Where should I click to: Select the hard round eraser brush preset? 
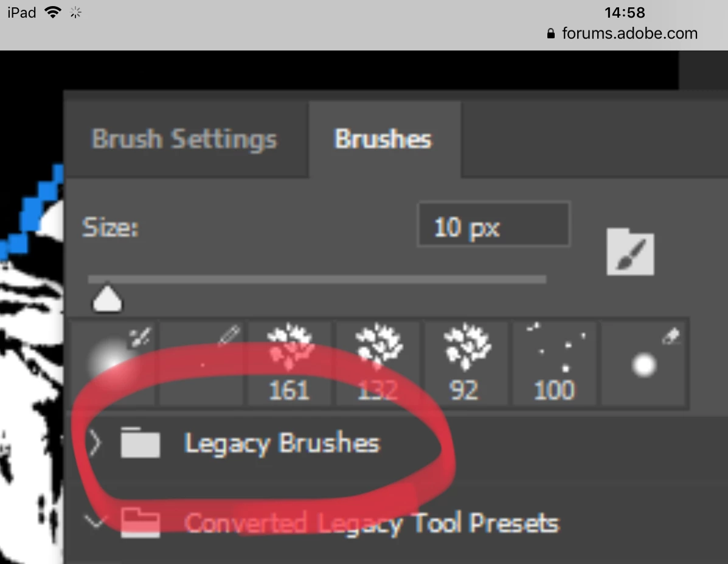click(x=643, y=363)
